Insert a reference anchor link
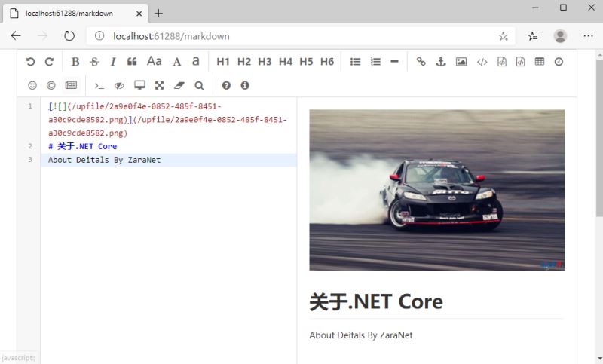Viewport: 603px width, 364px height. click(441, 62)
